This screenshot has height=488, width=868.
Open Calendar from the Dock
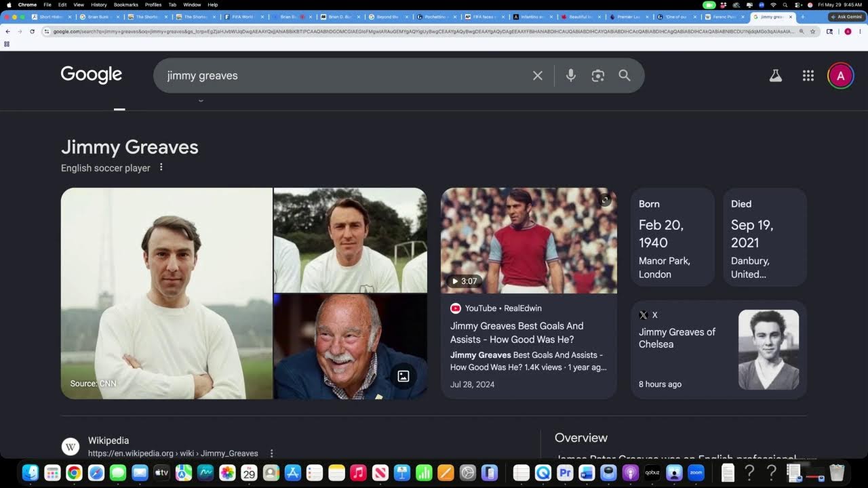(249, 472)
